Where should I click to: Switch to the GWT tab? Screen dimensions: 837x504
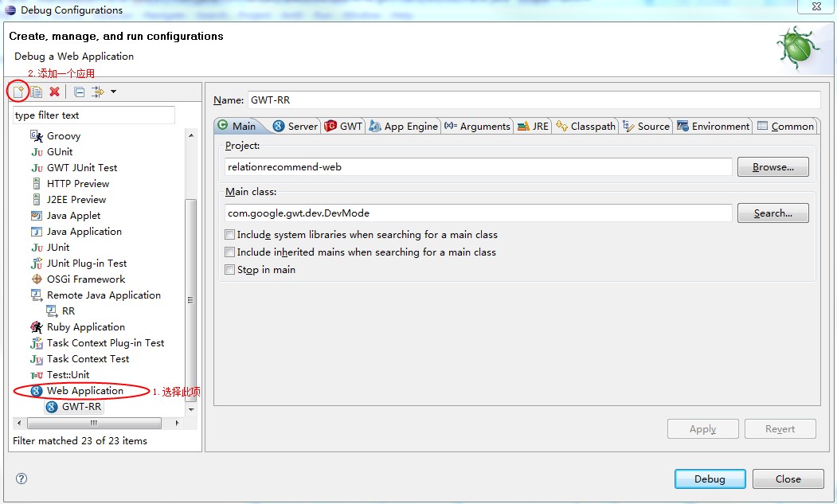344,126
